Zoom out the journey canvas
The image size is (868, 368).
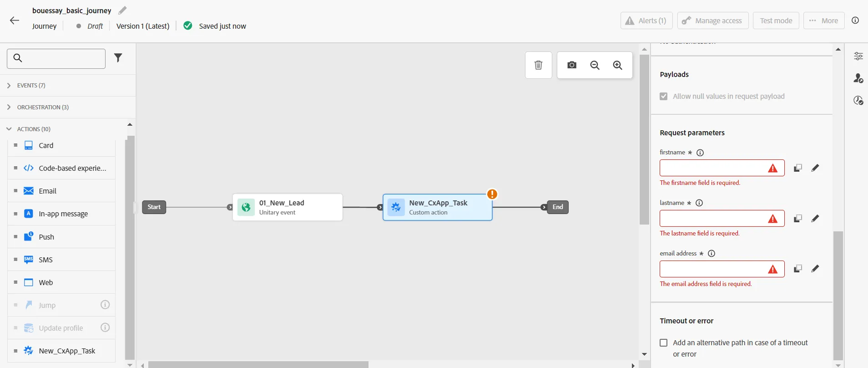click(595, 65)
